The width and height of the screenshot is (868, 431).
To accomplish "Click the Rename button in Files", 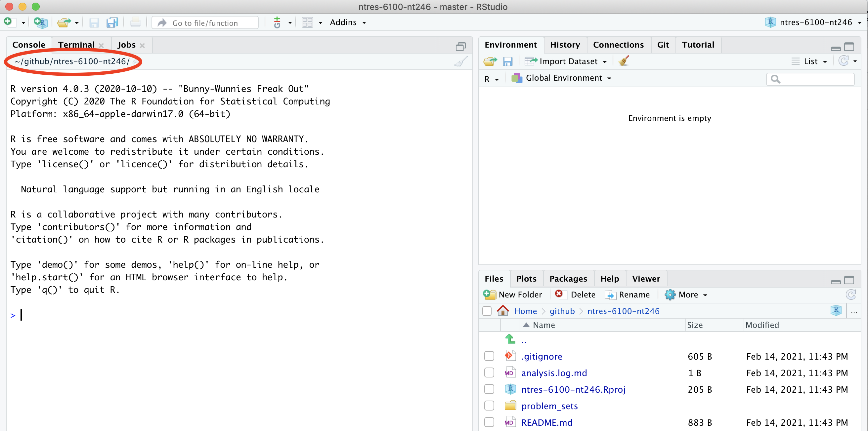I will click(628, 294).
